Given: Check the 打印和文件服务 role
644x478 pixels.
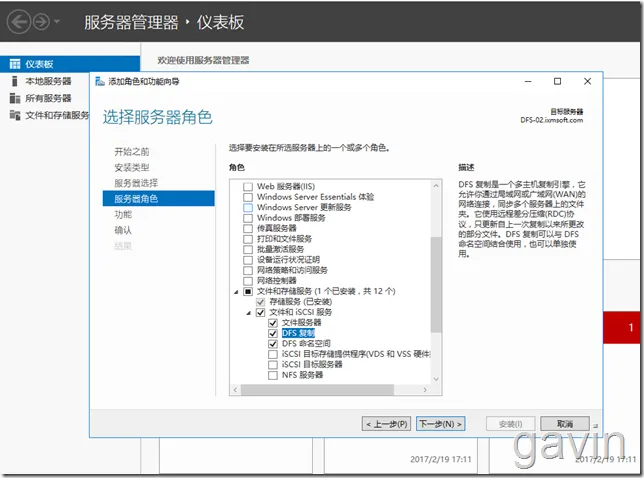Looking at the screenshot, I should 248,239.
